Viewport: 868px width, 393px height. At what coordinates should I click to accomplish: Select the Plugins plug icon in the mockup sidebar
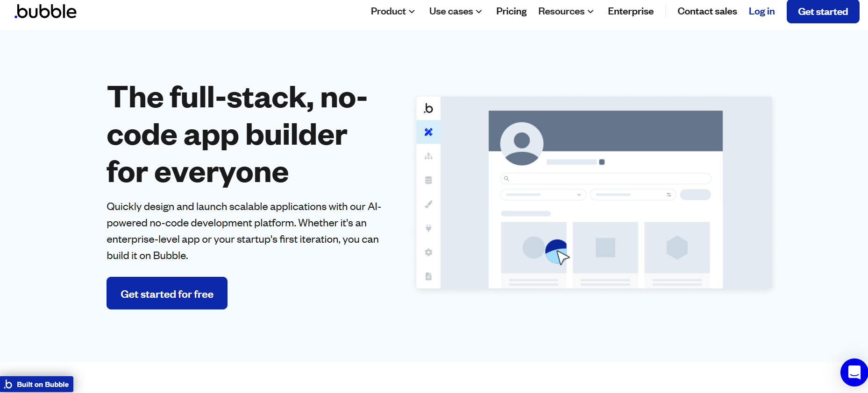pyautogui.click(x=428, y=228)
